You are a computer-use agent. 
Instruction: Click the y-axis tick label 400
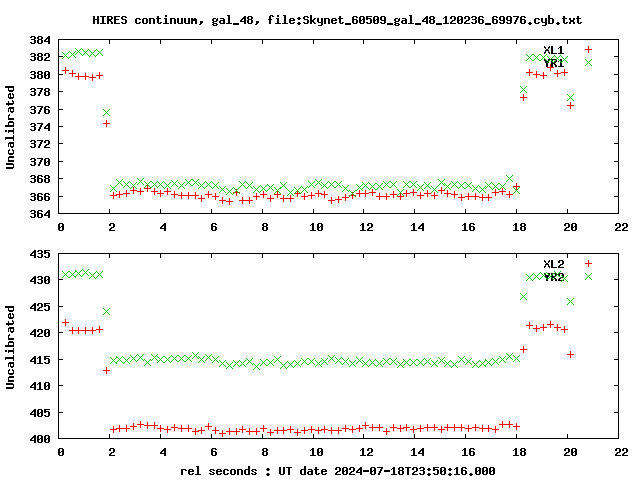coord(40,439)
